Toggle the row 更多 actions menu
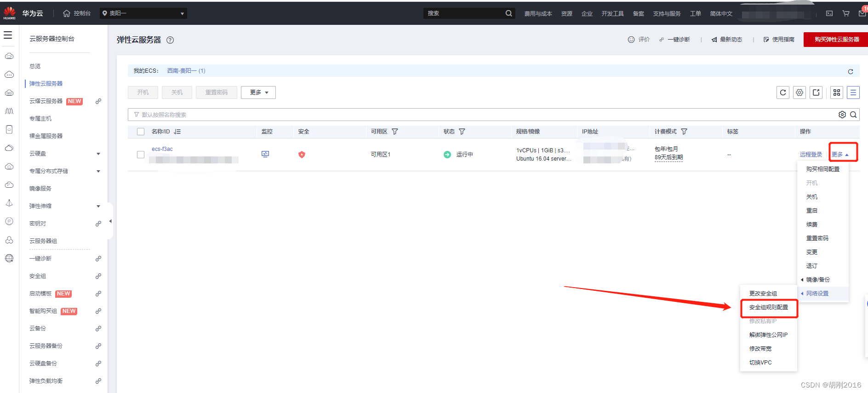Image resolution: width=868 pixels, height=393 pixels. 840,155
